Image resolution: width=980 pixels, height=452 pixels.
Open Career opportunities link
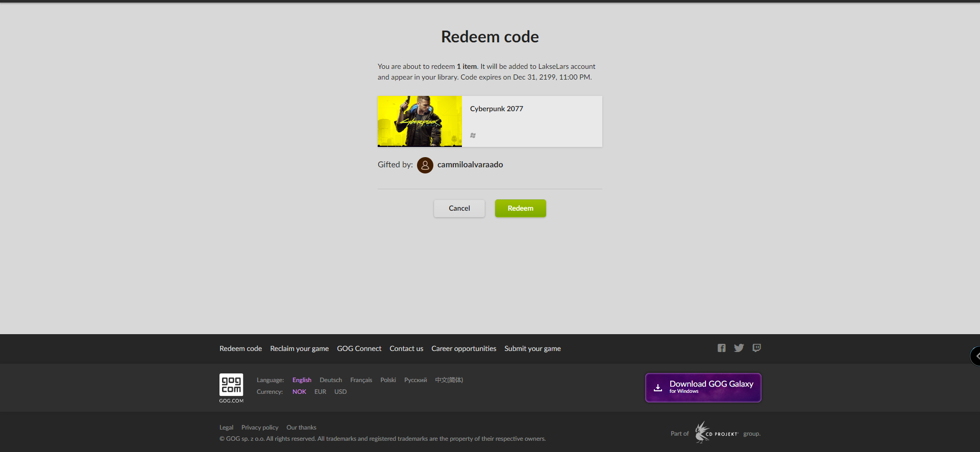(463, 348)
